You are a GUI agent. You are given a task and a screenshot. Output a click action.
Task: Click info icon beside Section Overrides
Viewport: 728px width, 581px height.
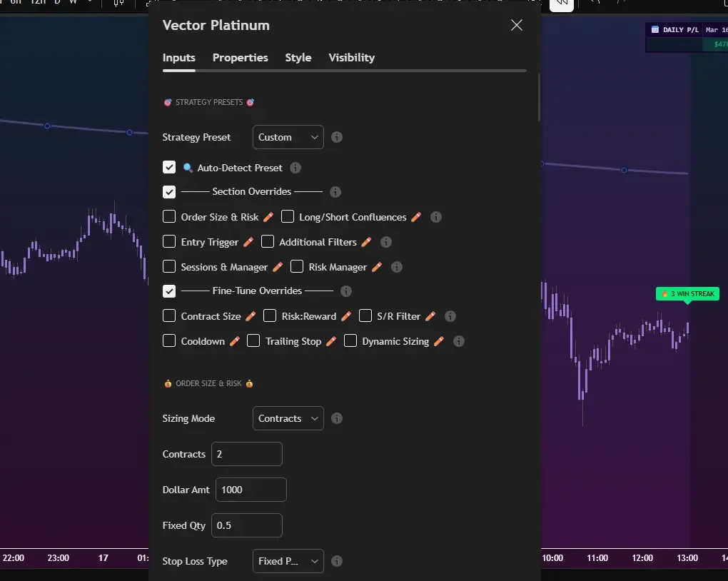click(335, 192)
